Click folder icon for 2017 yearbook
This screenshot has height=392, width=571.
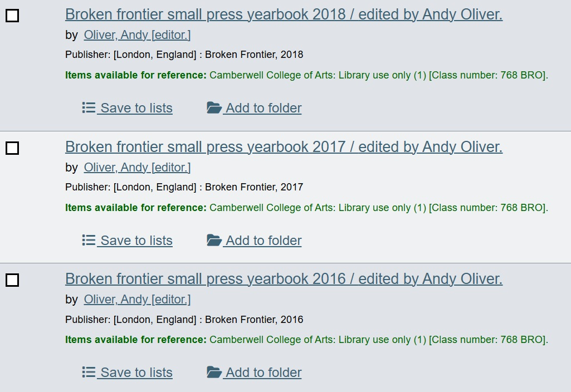[214, 240]
